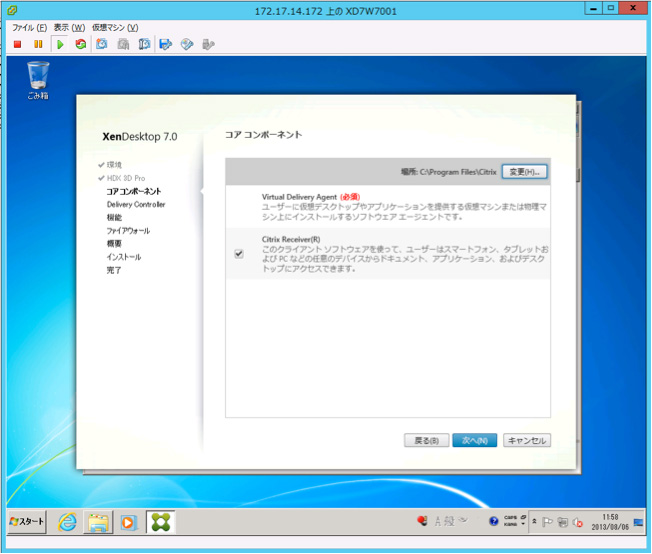Open the snapshot manager toolbar icon
652x554 pixels.
coord(144,44)
